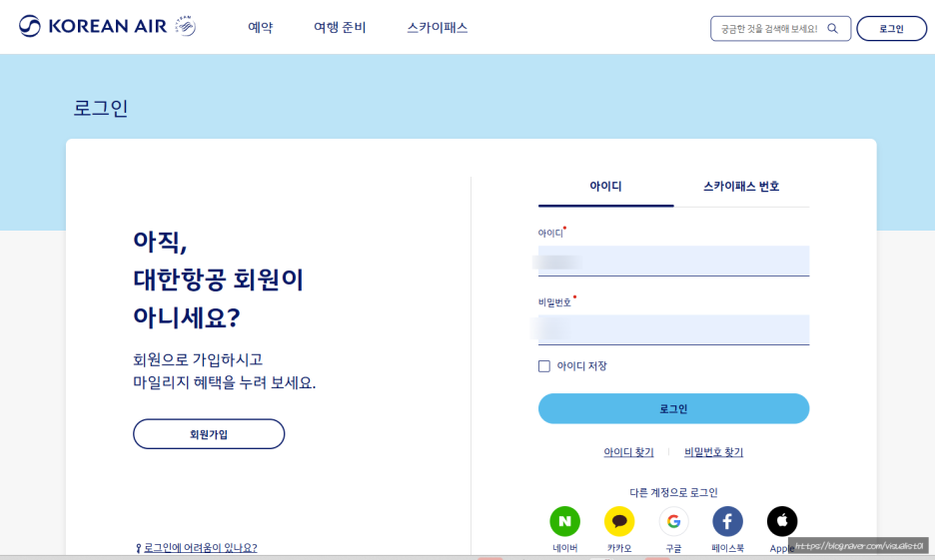The height and width of the screenshot is (560, 935).
Task: Click the 회원가입 button
Action: point(209,434)
